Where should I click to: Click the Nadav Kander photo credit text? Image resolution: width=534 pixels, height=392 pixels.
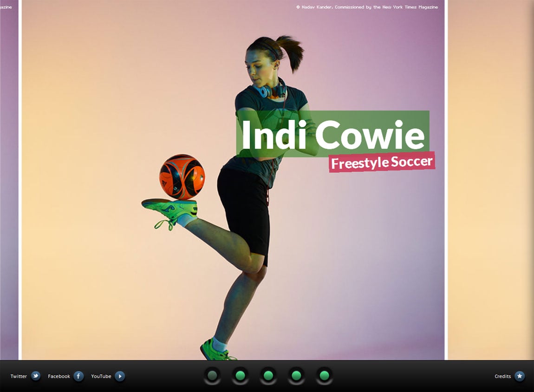click(367, 7)
